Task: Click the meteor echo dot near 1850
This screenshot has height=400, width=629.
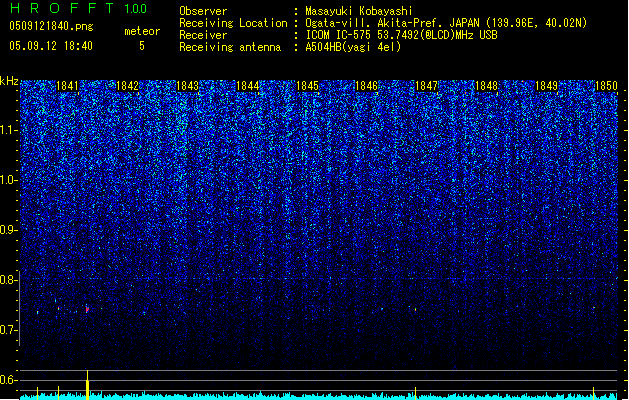Action: pyautogui.click(x=594, y=308)
